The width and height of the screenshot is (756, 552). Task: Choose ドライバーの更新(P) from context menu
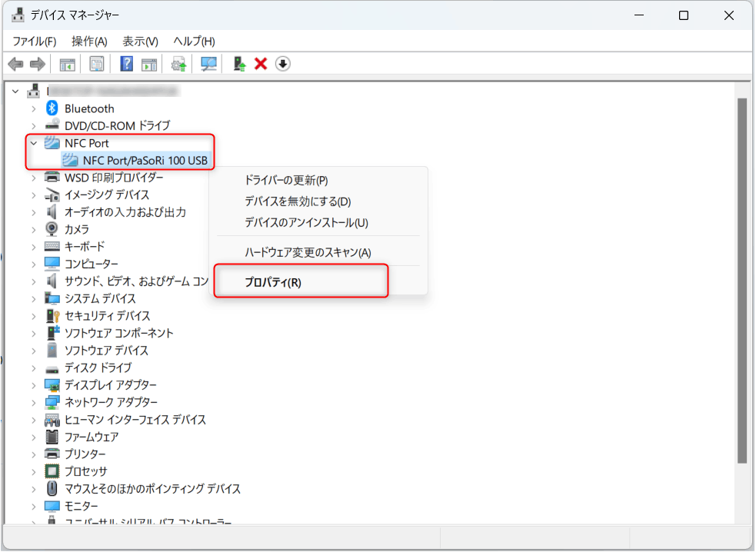click(286, 181)
